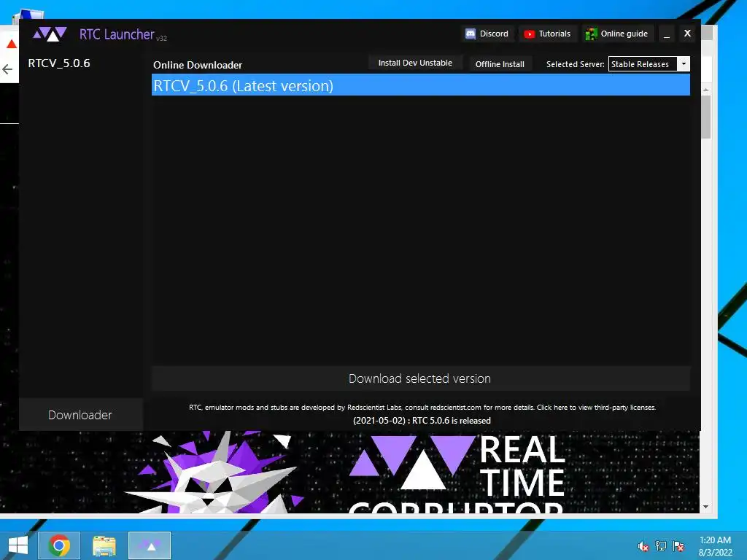The image size is (747, 560).
Task: Click the browser scrollbar up arrow
Action: [x=705, y=90]
